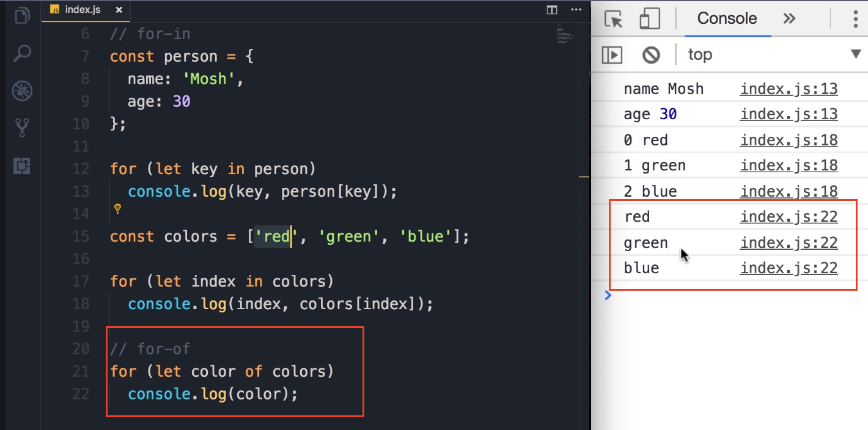Viewport: 868px width, 430px height.
Task: Open index.js:22 link beside green
Action: coord(789,243)
